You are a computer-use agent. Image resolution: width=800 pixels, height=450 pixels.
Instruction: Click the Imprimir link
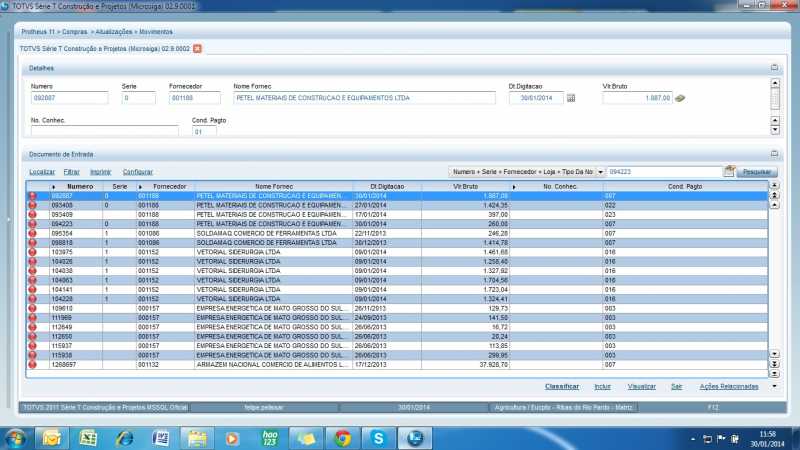101,172
